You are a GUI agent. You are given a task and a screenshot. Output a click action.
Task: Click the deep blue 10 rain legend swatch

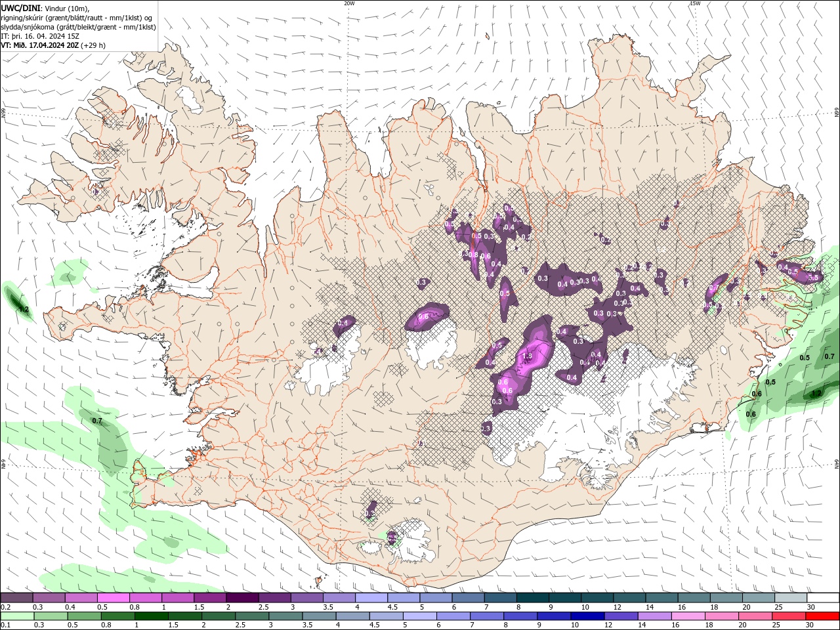tap(587, 616)
